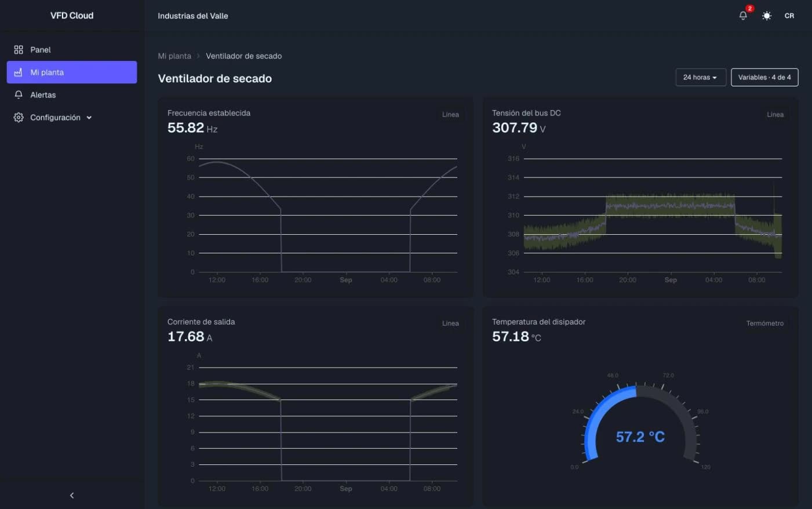
Task: Open the Configuración menu item
Action: [72, 118]
